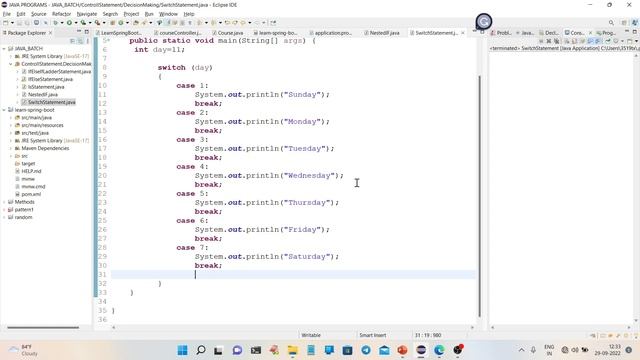
Task: Switch to the NestedIF.java editor tab
Action: pyautogui.click(x=382, y=33)
